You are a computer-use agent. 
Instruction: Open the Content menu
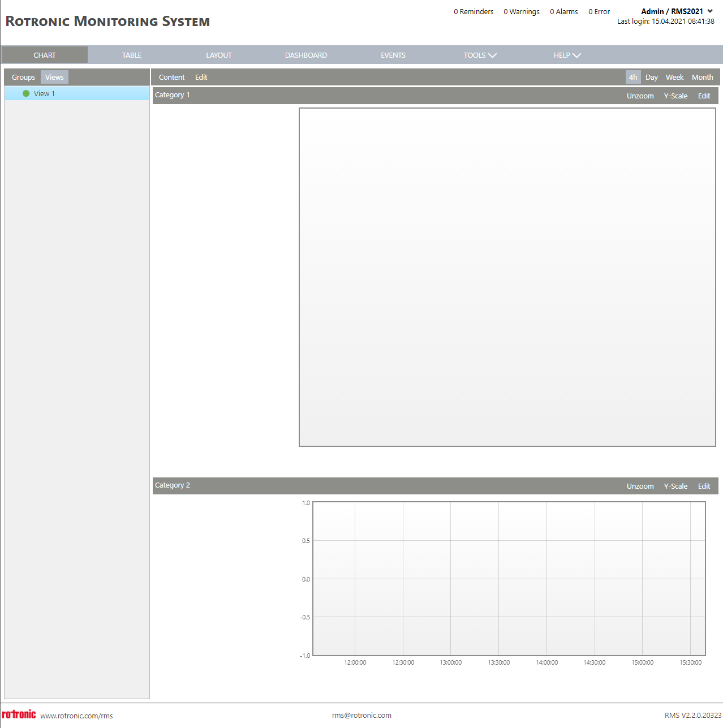(171, 77)
